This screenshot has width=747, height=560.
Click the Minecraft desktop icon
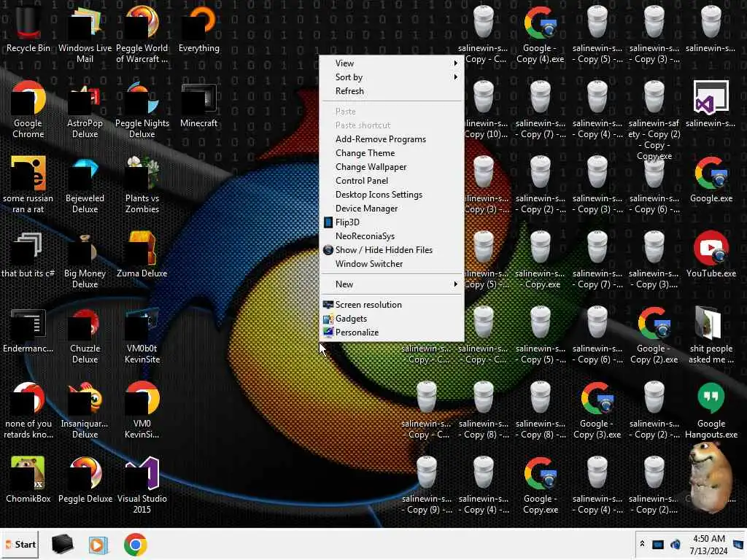(198, 106)
